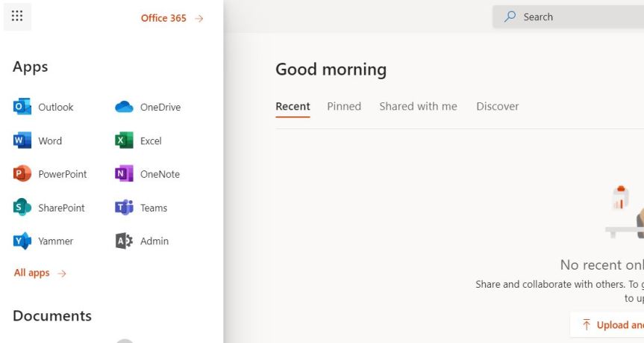Viewport: 644px width, 343px height.
Task: Switch to the Pinned tab
Action: (x=344, y=106)
